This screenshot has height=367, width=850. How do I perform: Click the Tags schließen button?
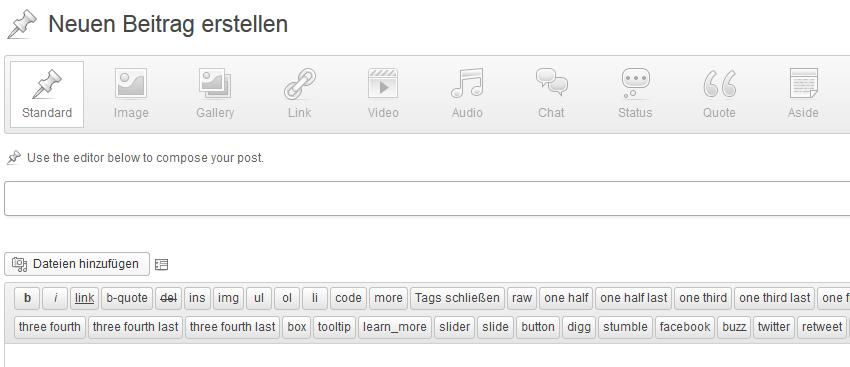click(x=457, y=298)
